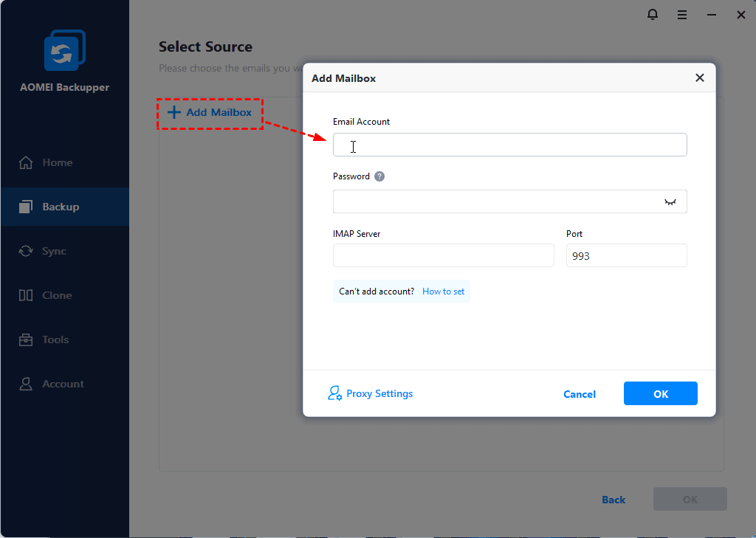The image size is (756, 538).
Task: Click the Email Account input field
Action: tap(509, 145)
